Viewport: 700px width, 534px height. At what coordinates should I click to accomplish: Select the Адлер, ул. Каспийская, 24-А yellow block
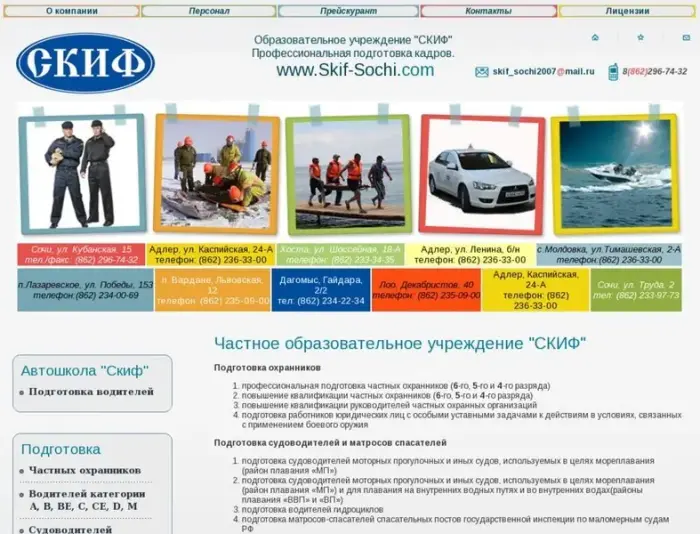coord(211,254)
